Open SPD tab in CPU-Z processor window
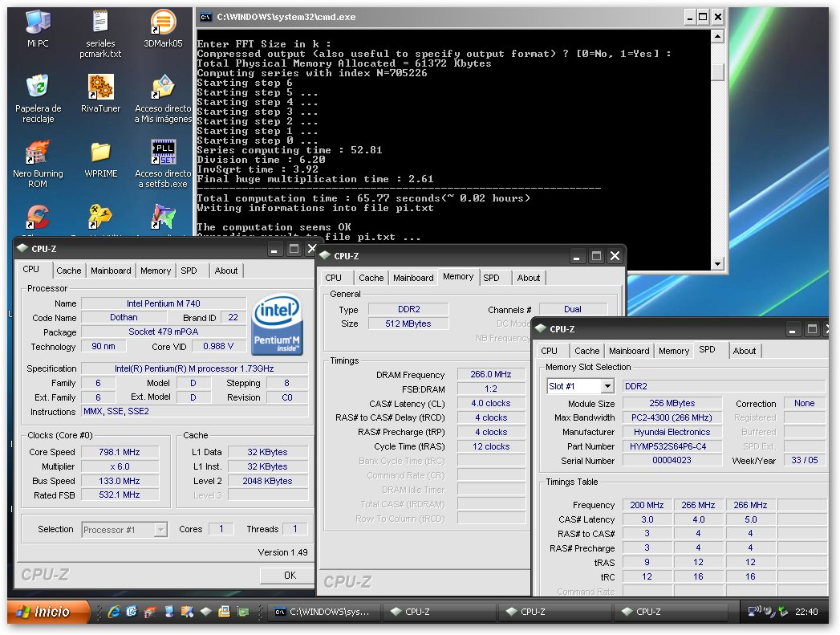Viewport: 840px width, 635px height. tap(189, 271)
